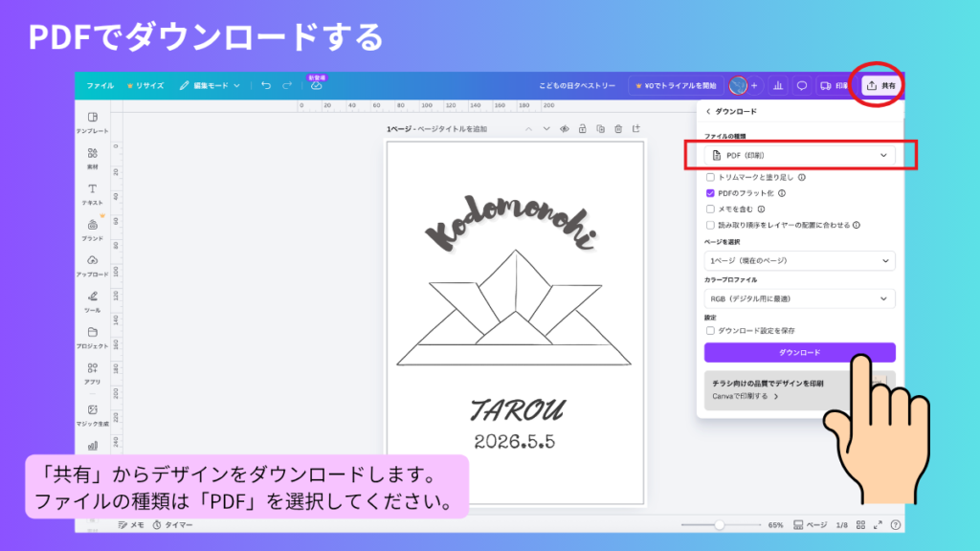This screenshot has height=551, width=980.
Task: Open the ページを選択 dropdown
Action: 799,260
